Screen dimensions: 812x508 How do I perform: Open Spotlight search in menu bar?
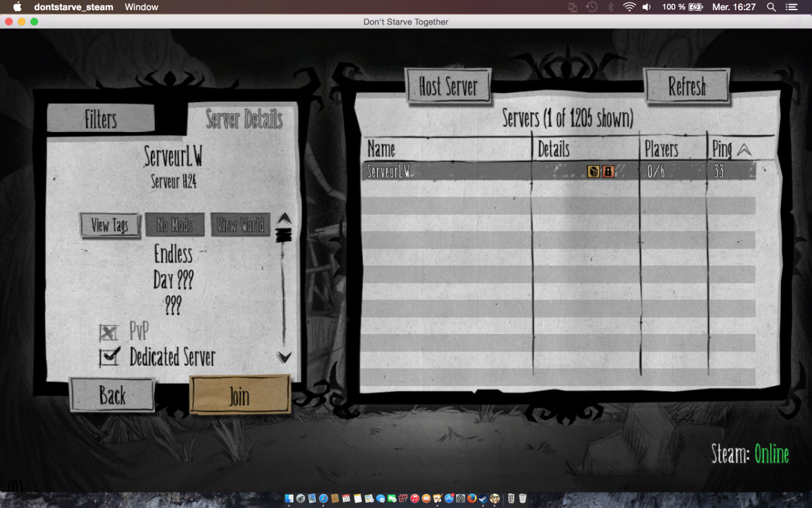[771, 7]
